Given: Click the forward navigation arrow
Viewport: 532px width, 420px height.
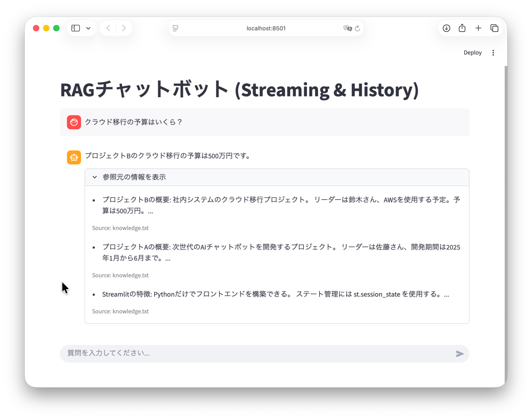Looking at the screenshot, I should click(124, 28).
